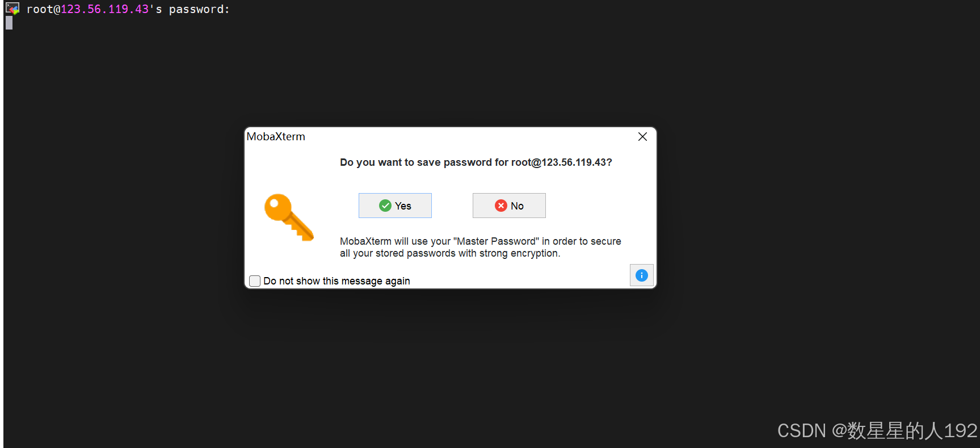Click the Do not show this message again label
The height and width of the screenshot is (448, 980).
(x=337, y=281)
